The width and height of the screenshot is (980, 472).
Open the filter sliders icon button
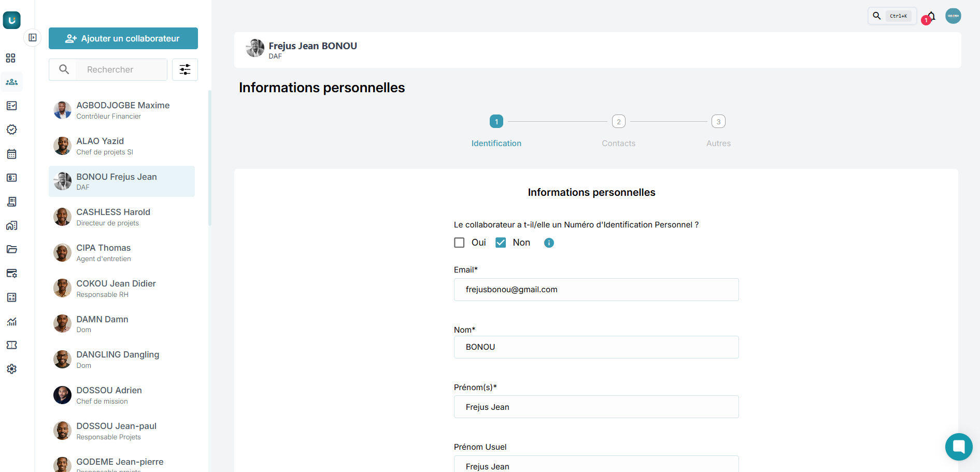coord(185,69)
